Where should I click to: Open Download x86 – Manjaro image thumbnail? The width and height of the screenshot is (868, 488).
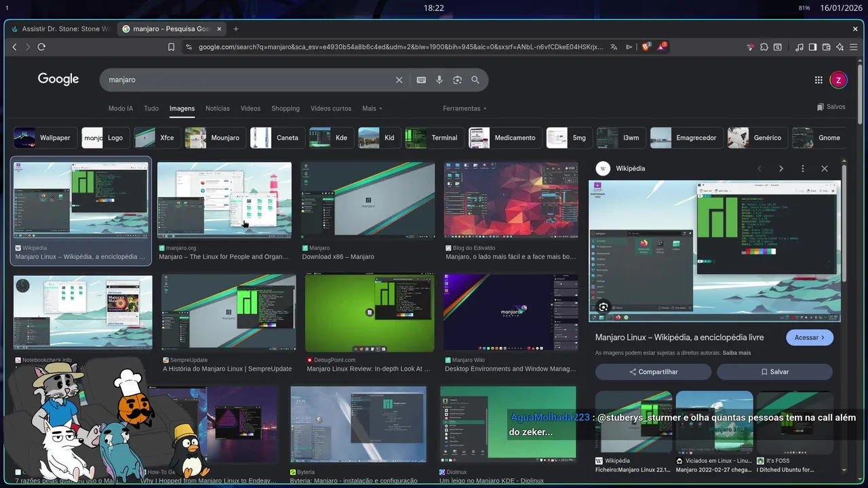(x=368, y=200)
